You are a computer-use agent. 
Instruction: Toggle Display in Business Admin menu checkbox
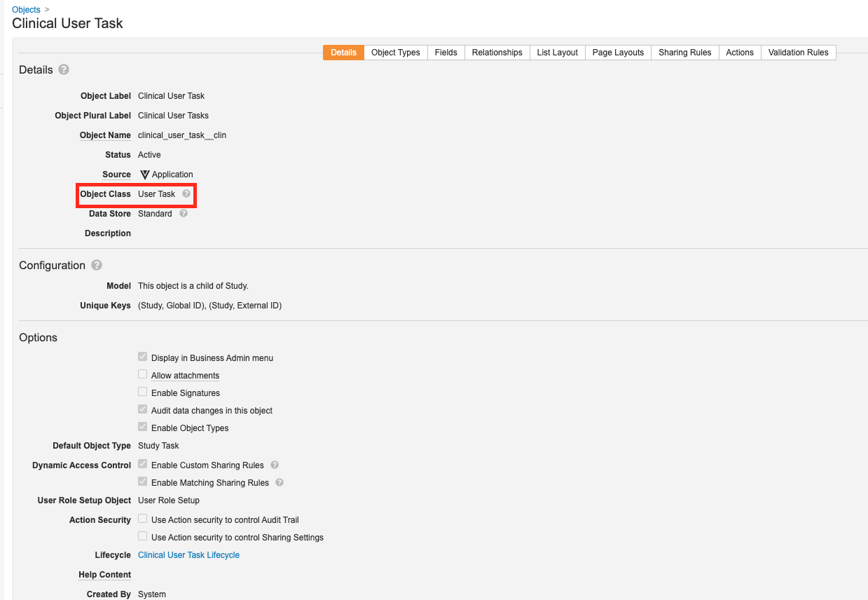[143, 357]
